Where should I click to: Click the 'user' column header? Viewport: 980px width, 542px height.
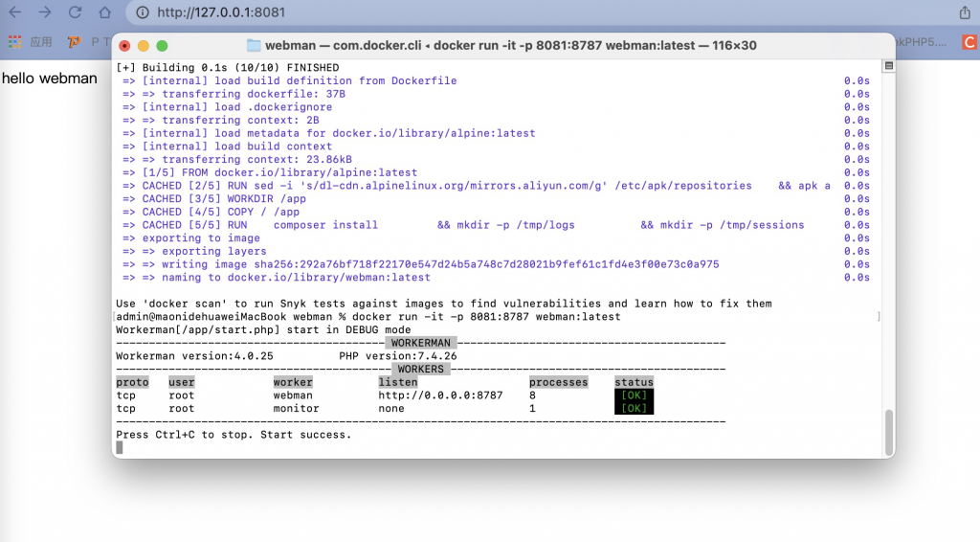[181, 383]
